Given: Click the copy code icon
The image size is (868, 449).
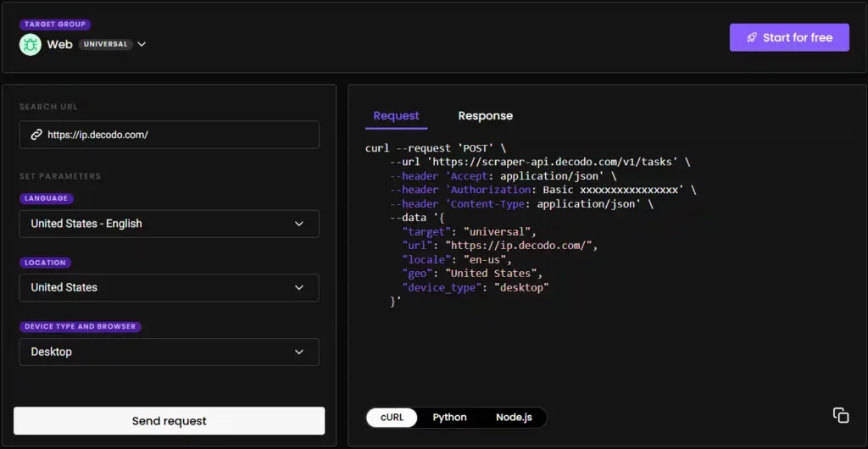Looking at the screenshot, I should (x=840, y=415).
